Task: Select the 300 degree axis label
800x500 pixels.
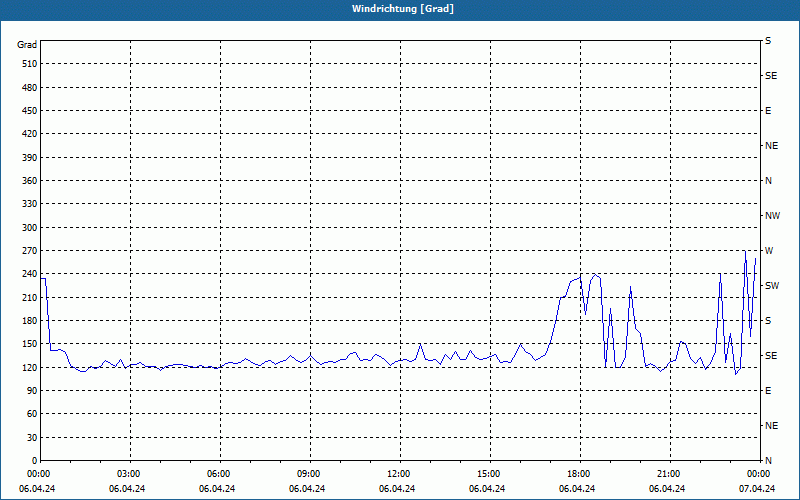Action: [x=29, y=228]
